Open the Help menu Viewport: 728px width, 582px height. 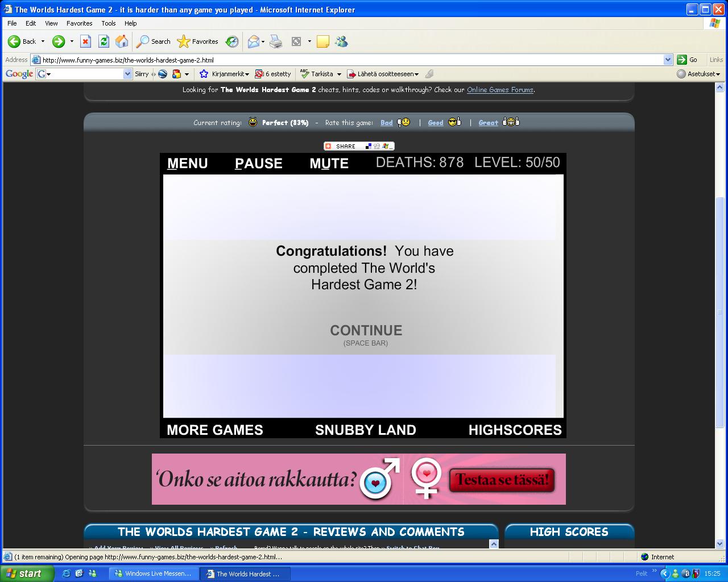pos(130,23)
